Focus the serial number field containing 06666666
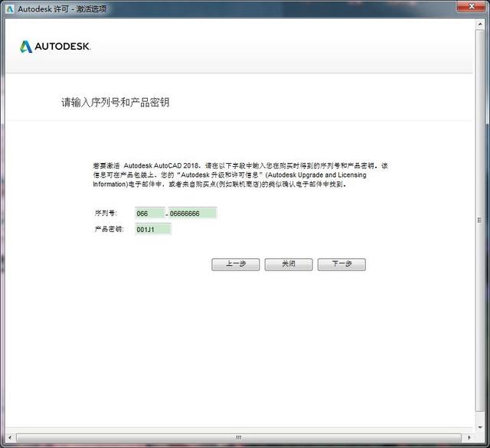 193,213
